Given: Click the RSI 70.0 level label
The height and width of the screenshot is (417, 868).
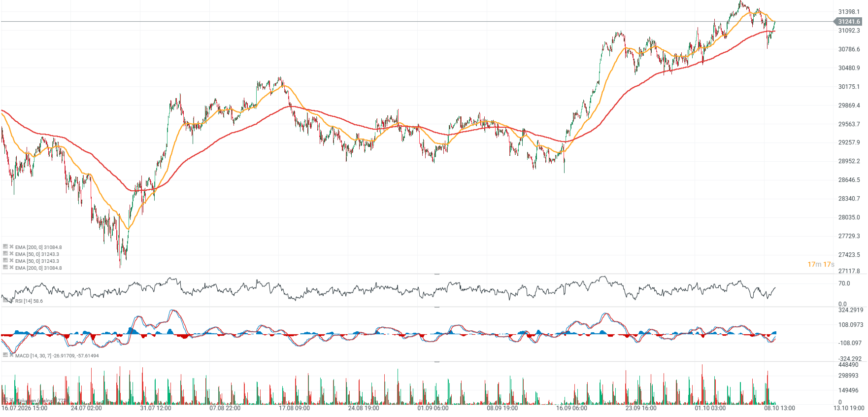Looking at the screenshot, I should click(844, 283).
